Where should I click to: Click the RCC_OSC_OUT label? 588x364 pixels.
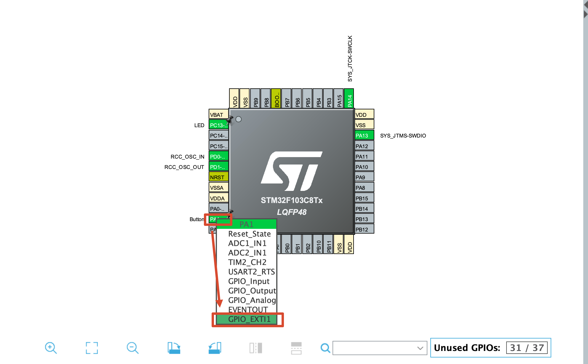coord(184,167)
